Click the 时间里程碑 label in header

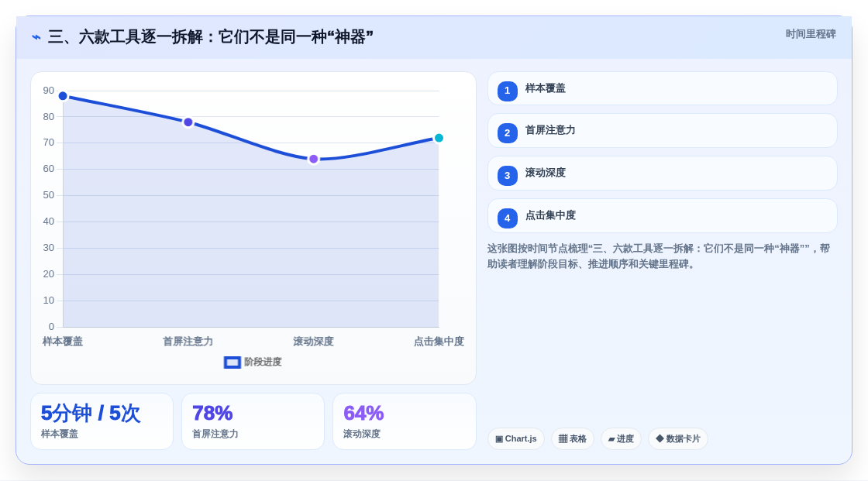(x=811, y=34)
